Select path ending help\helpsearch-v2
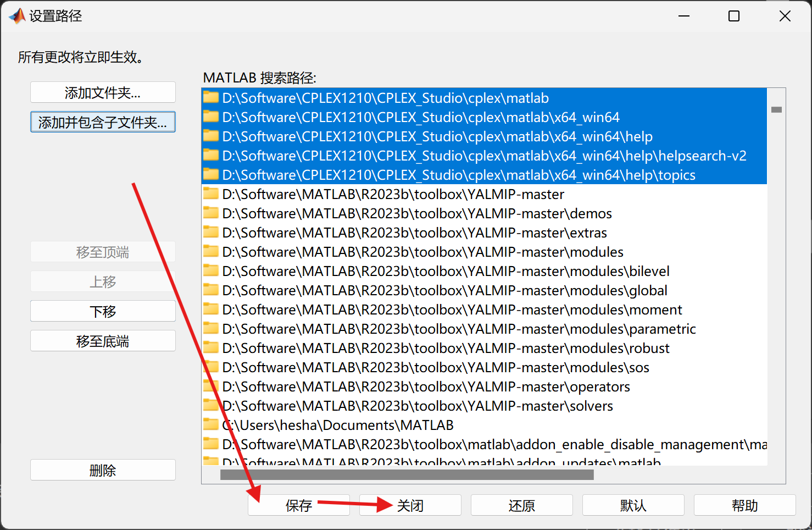This screenshot has width=812, height=530. pyautogui.click(x=484, y=156)
